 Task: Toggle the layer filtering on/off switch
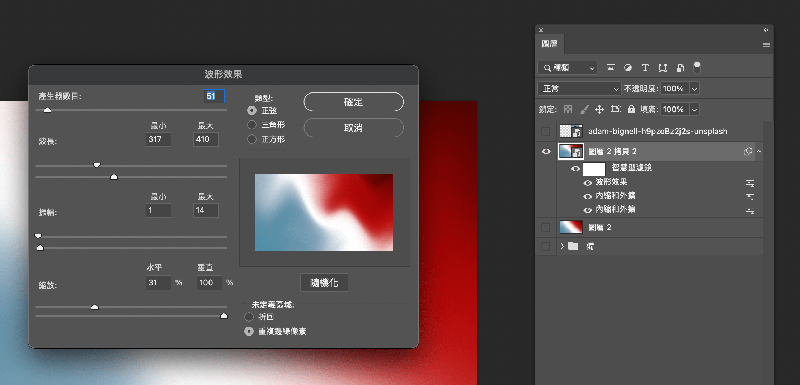[x=697, y=67]
